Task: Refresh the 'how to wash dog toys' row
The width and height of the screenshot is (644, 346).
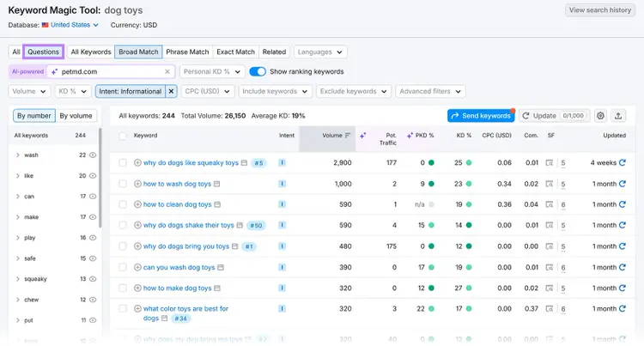Action: click(623, 184)
